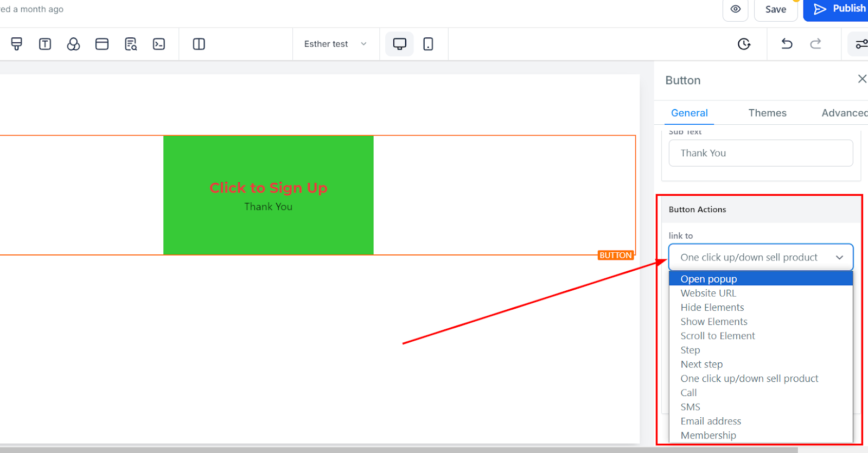
Task: Toggle the column layout panel icon
Action: [x=199, y=44]
